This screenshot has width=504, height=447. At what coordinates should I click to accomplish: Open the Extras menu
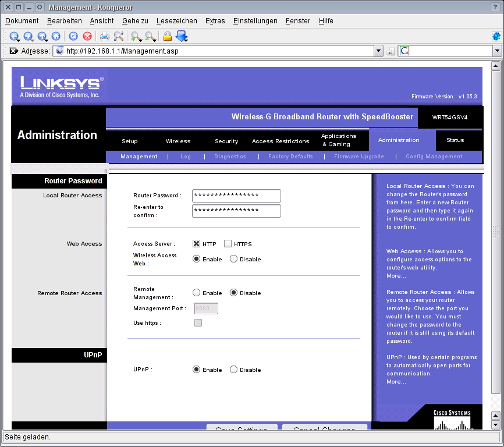(215, 21)
